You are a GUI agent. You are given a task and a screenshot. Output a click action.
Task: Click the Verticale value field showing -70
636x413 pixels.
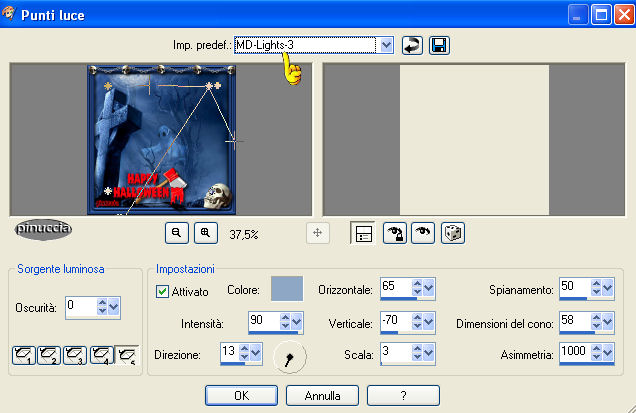click(396, 321)
